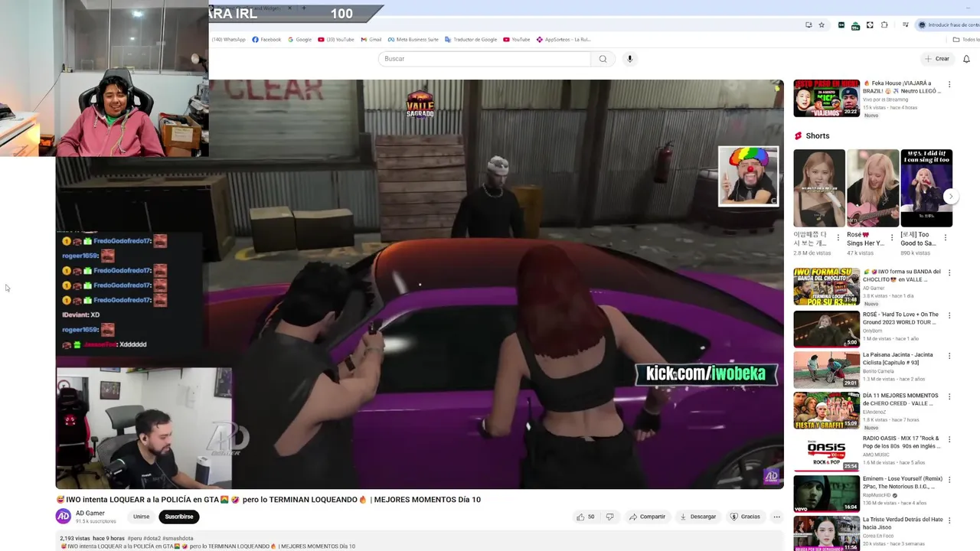Open options for 'Rosé Sings Her' Short
The width and height of the screenshot is (980, 551).
pos(891,238)
